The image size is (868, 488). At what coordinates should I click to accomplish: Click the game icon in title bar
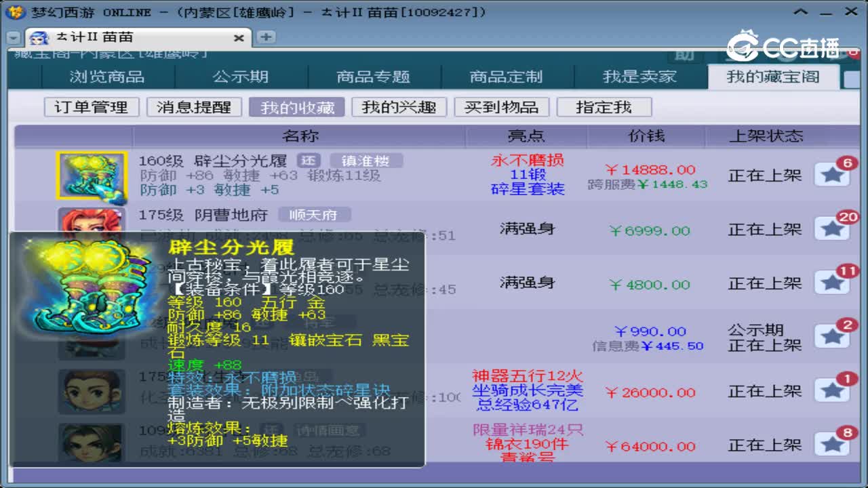pyautogui.click(x=16, y=12)
